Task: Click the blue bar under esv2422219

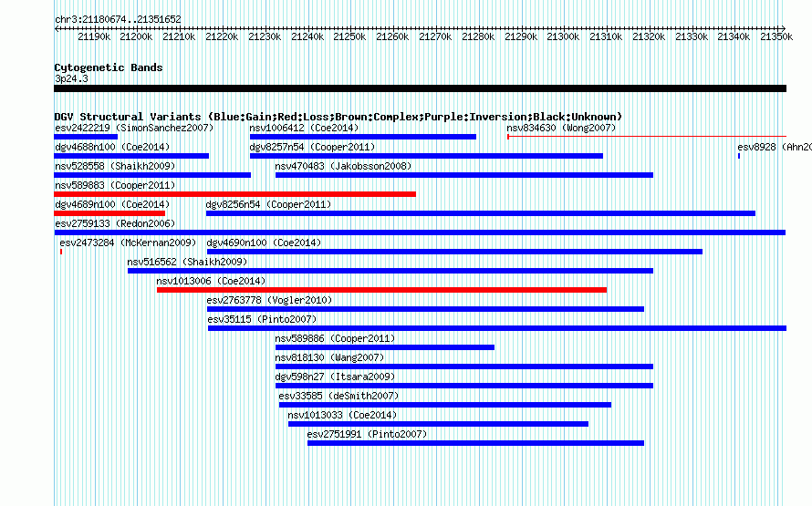Action: point(86,137)
